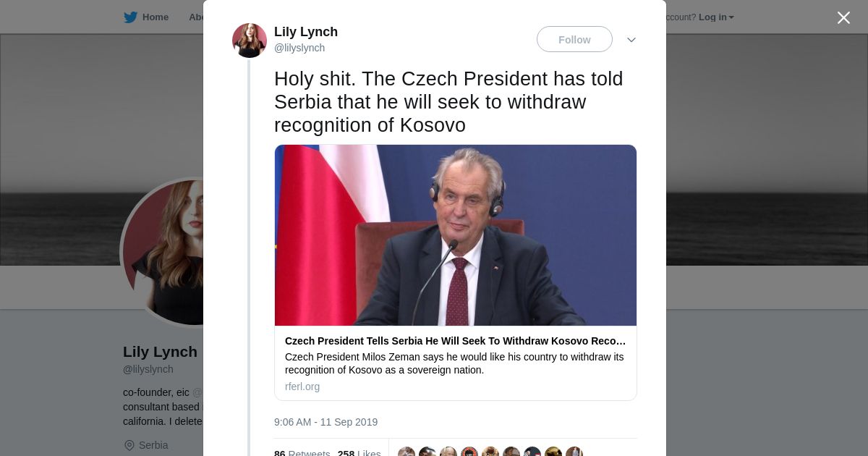
Task: Click the Milos Zeman article image
Action: pos(456,235)
